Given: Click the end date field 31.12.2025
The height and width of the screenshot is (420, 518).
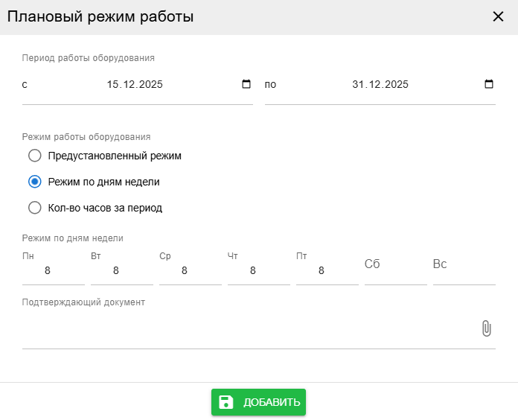Looking at the screenshot, I should coord(380,84).
